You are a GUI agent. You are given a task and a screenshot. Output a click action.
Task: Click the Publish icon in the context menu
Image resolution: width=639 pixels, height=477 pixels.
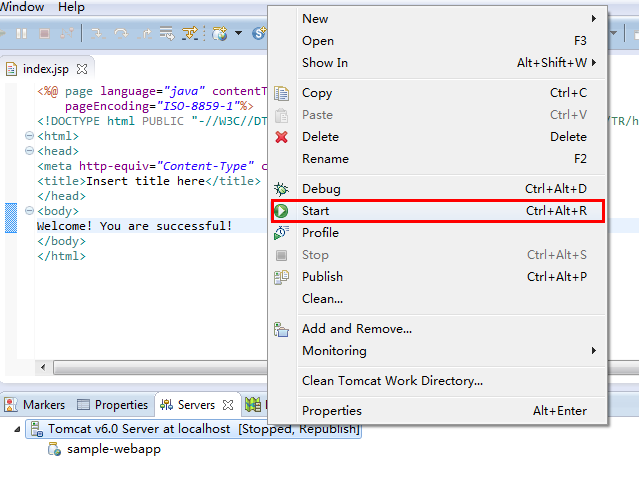click(282, 277)
